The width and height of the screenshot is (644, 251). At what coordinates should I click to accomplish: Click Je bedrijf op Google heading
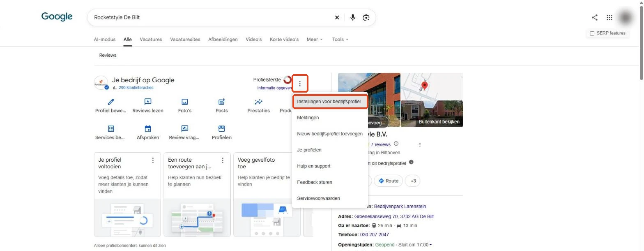(x=143, y=80)
